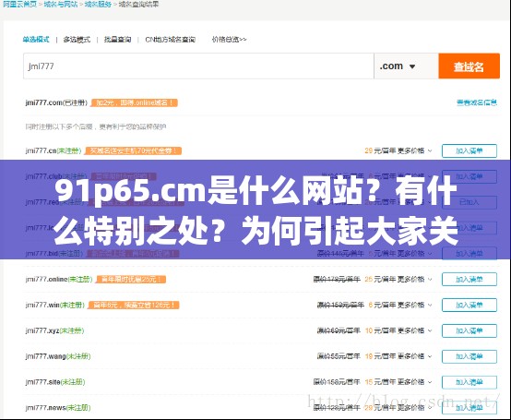Click the orange voucher promo tag beside jmi777.cn

(x=133, y=151)
